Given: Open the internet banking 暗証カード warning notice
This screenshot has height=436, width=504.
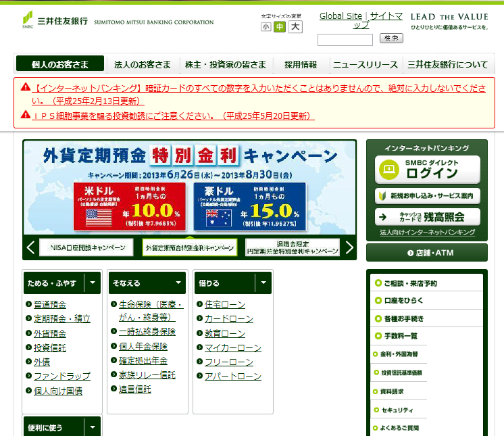Looking at the screenshot, I should click(259, 94).
